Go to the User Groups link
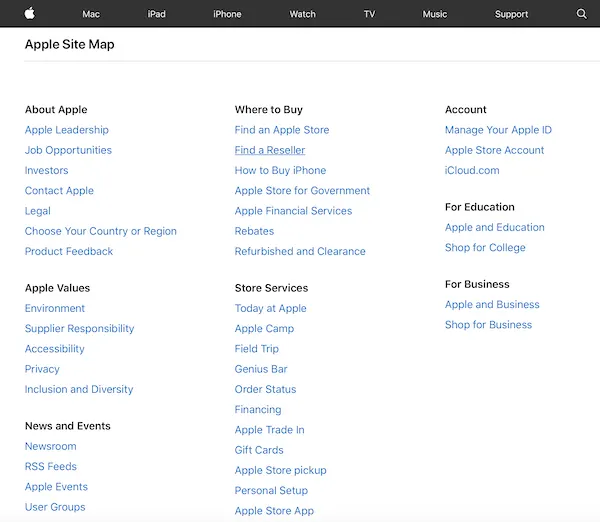The image size is (600, 522). (55, 507)
